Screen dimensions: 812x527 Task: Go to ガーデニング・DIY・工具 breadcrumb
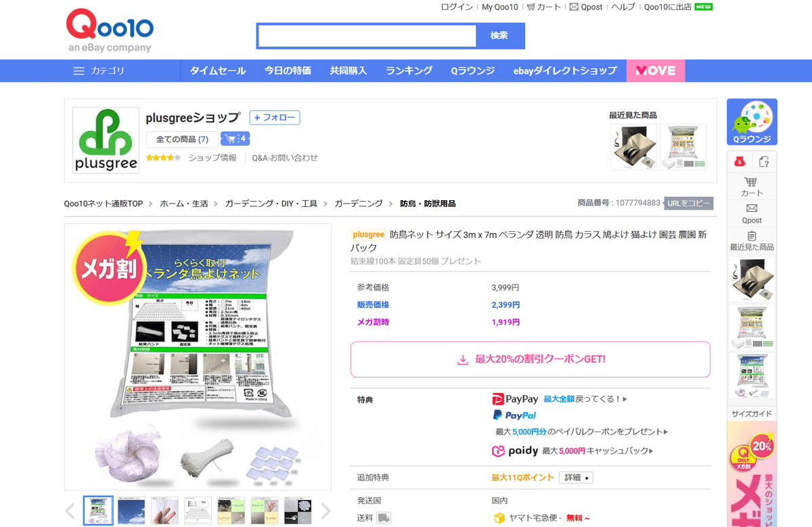pyautogui.click(x=271, y=204)
